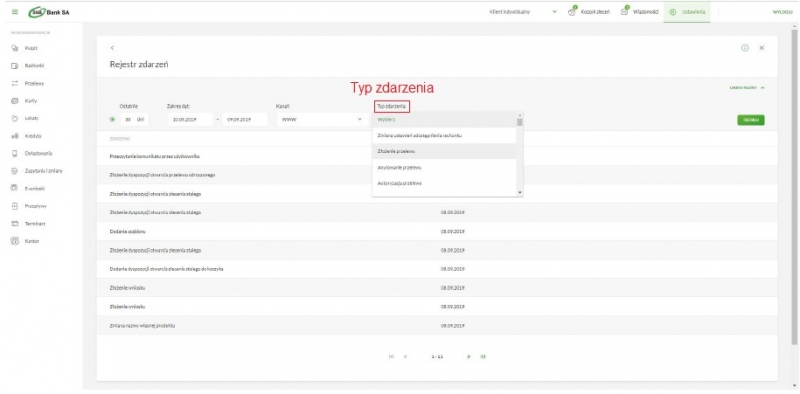
Task: Choose Zmiana ustawień udostępniania rachunku option
Action: pyautogui.click(x=444, y=136)
